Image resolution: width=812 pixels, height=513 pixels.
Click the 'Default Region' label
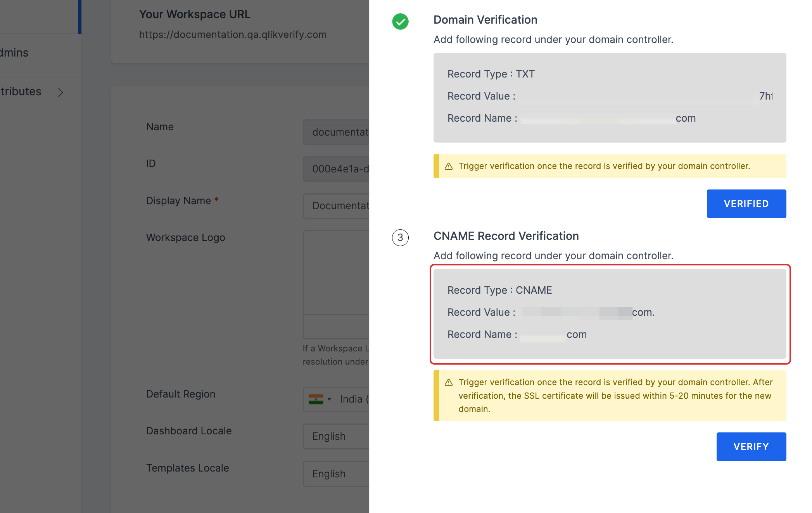(x=180, y=394)
